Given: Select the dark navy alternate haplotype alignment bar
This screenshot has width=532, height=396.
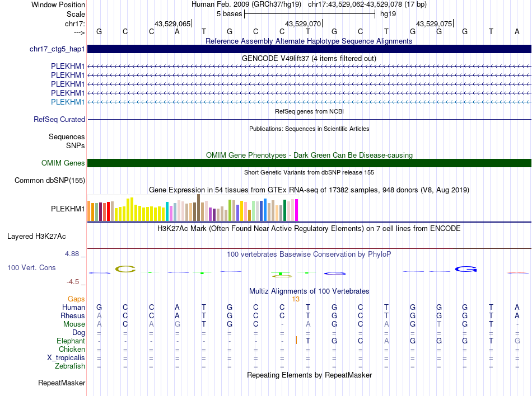Looking at the screenshot, I should 309,49.
